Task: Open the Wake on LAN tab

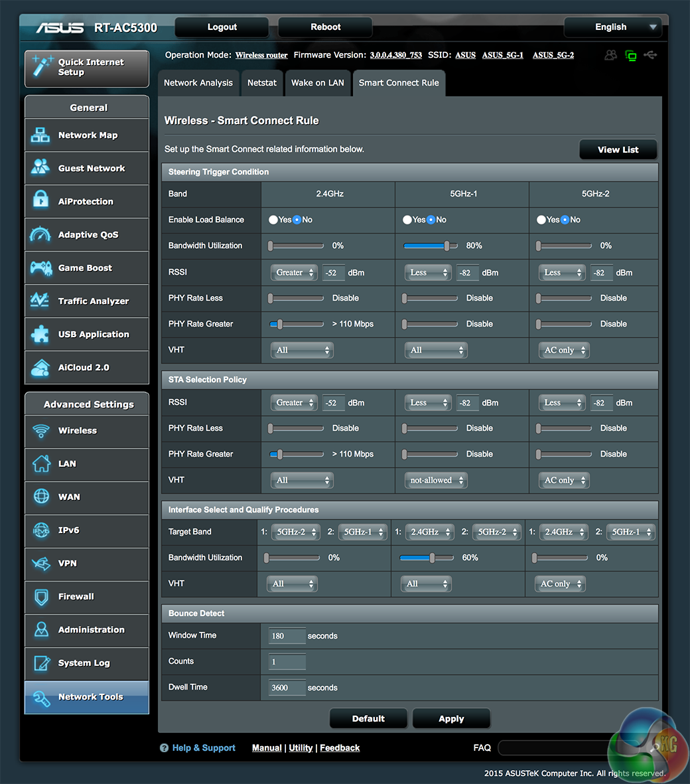Action: point(318,83)
